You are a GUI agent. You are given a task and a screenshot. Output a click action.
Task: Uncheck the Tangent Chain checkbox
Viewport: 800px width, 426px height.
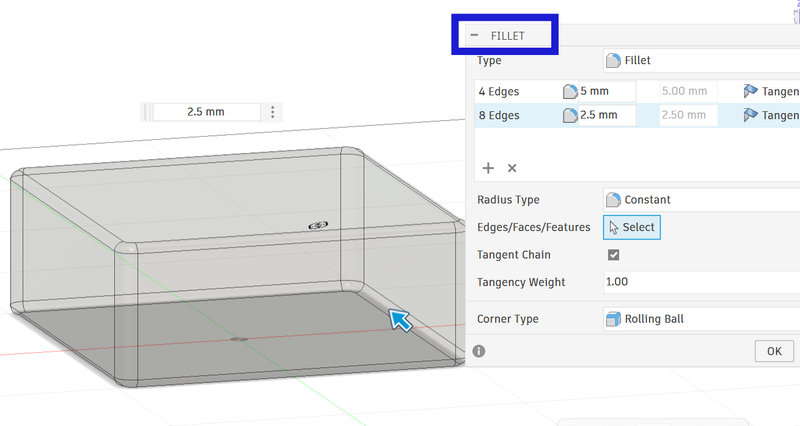(x=613, y=255)
